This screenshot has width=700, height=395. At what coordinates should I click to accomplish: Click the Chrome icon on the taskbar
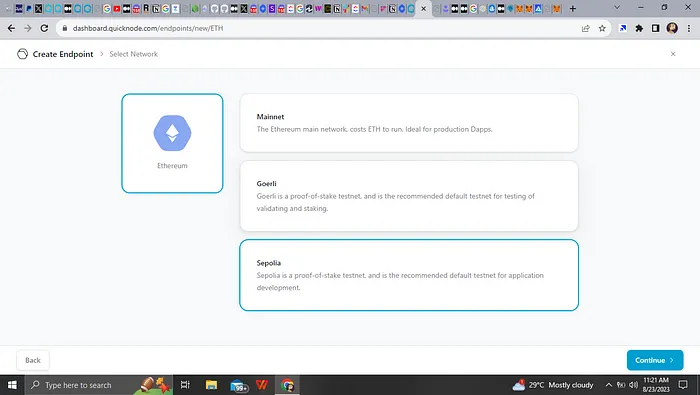(x=288, y=385)
